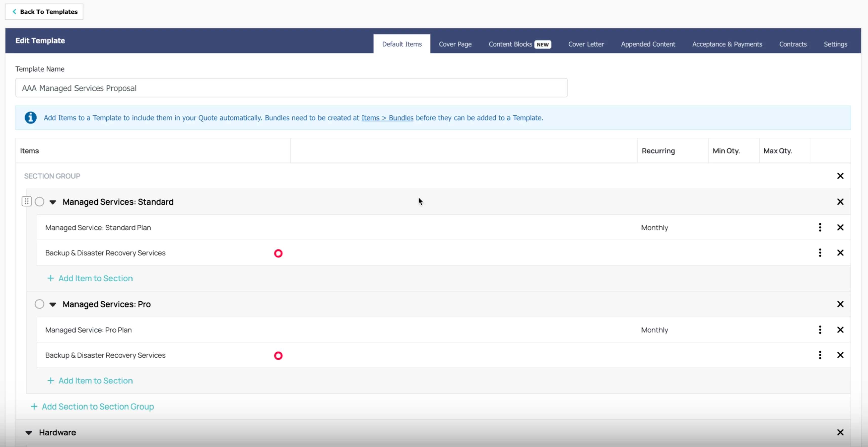Screen dimensions: 868x447
Task: Remove the Hardware section
Action: pyautogui.click(x=840, y=432)
